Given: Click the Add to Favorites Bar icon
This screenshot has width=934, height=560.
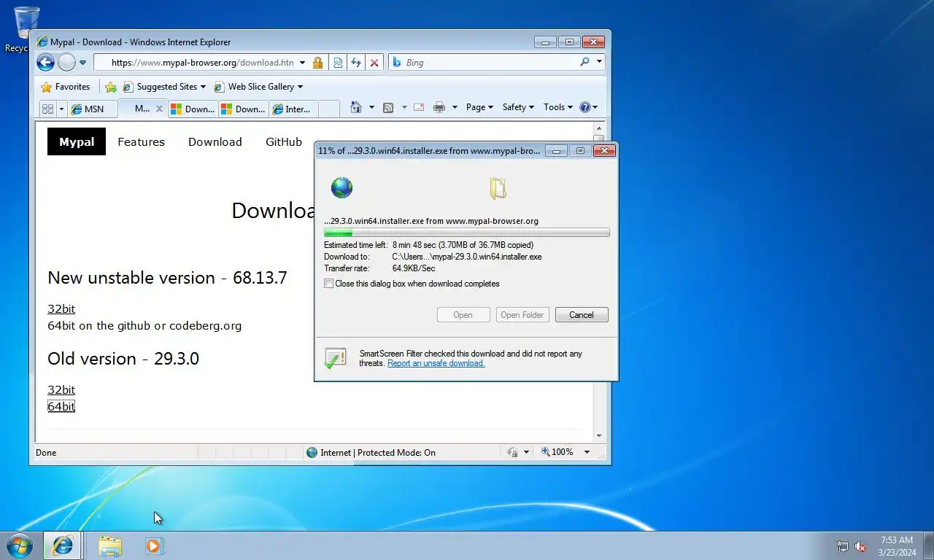Looking at the screenshot, I should [x=110, y=87].
